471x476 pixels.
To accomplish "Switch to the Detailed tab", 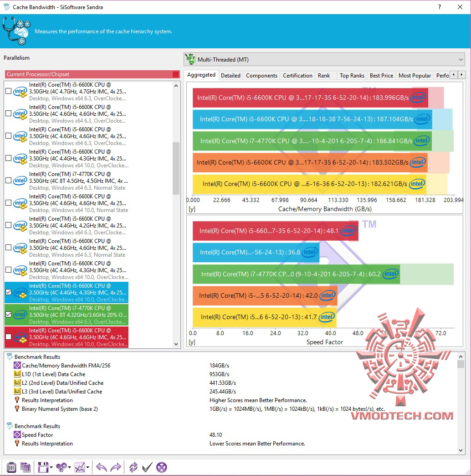I will coord(230,76).
